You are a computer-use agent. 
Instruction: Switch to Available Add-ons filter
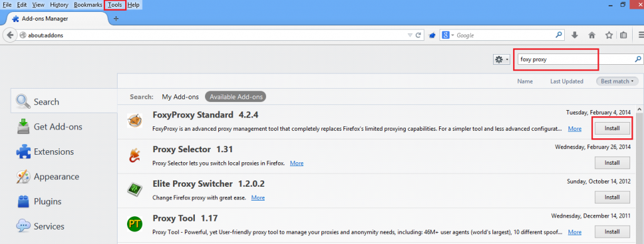tap(236, 97)
